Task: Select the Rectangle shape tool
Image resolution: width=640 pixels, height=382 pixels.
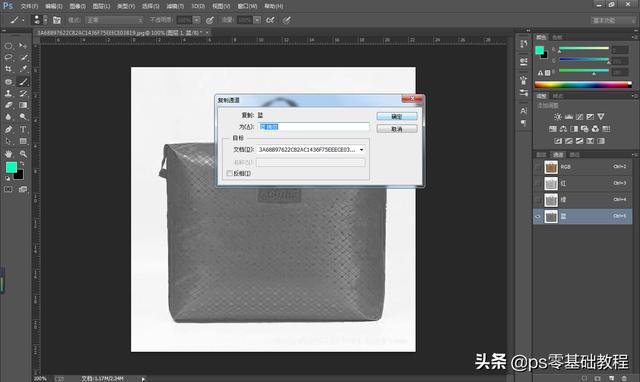Action: coord(23,141)
